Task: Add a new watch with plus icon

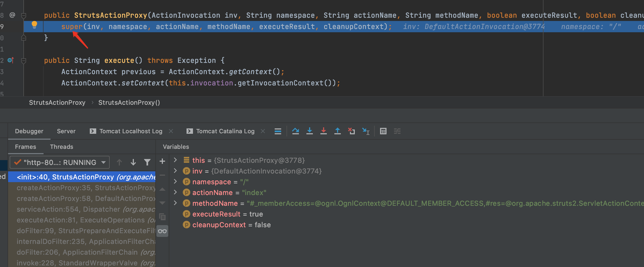Action: [x=162, y=161]
